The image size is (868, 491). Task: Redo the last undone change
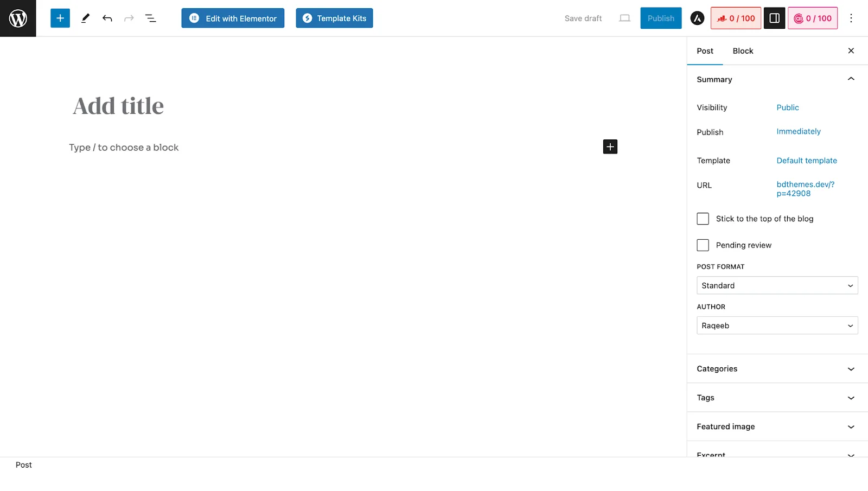click(129, 18)
